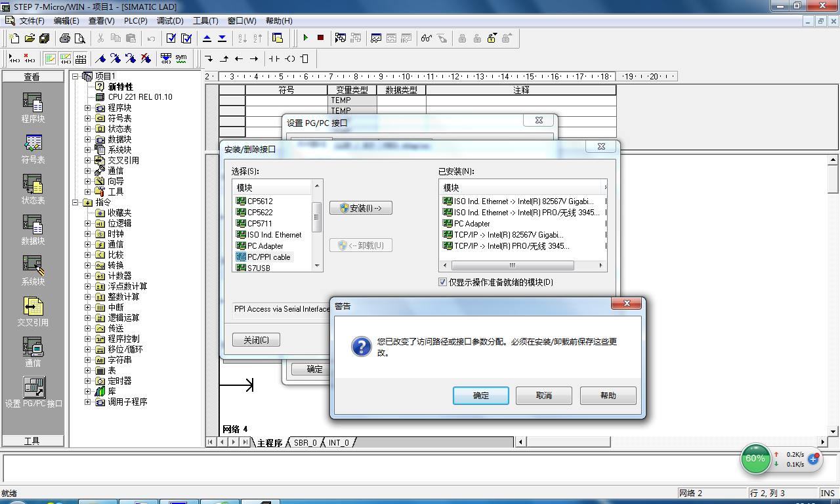Image resolution: width=840 pixels, height=504 pixels.
Task: Open the 工具(T) menu
Action: pos(205,21)
